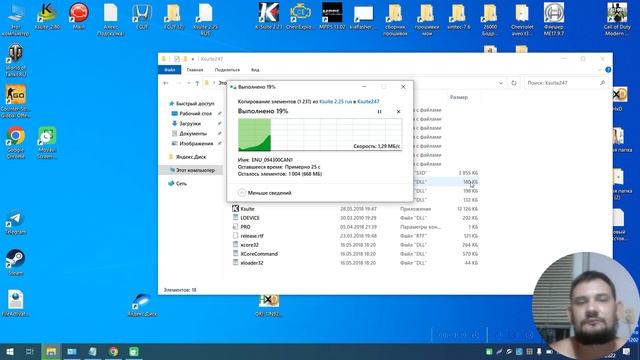Click the copy progress speed graph
The image size is (640, 360).
point(320,135)
